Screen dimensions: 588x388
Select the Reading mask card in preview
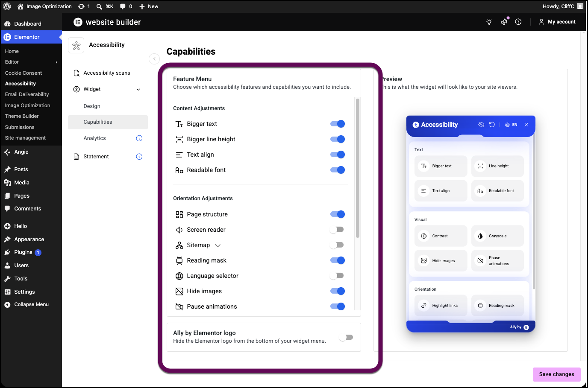(x=497, y=306)
